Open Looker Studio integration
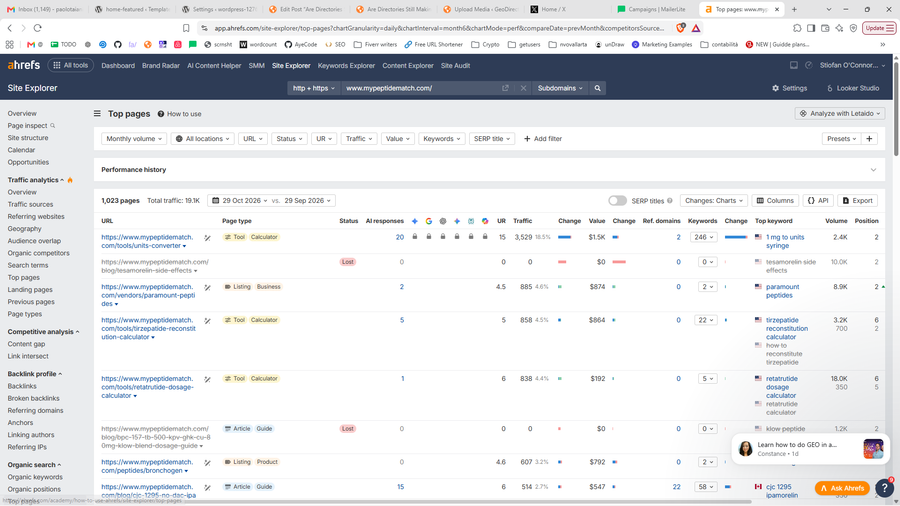 [x=853, y=88]
